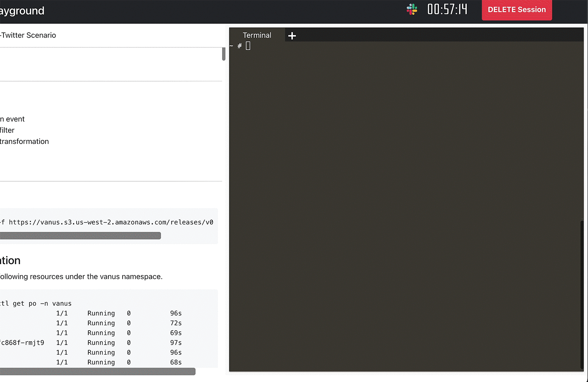Image resolution: width=588 pixels, height=382 pixels.
Task: Click the horizontal scrollbar under the pod list
Action: 98,371
